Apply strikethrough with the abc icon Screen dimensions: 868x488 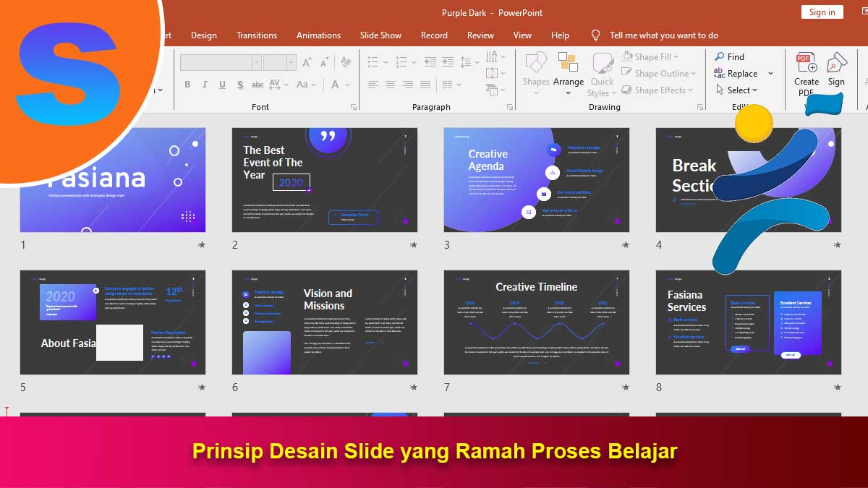click(257, 85)
